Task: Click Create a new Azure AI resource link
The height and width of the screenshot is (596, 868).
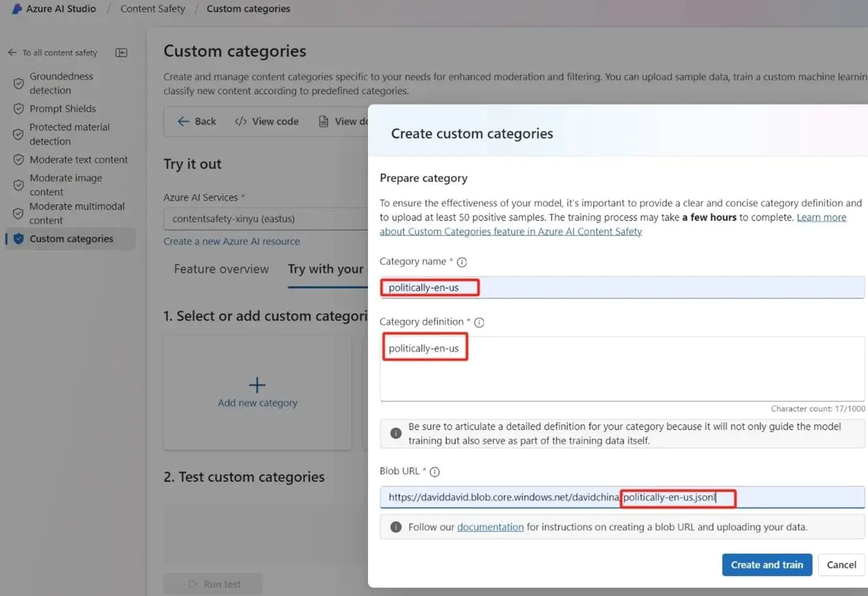Action: (x=232, y=241)
